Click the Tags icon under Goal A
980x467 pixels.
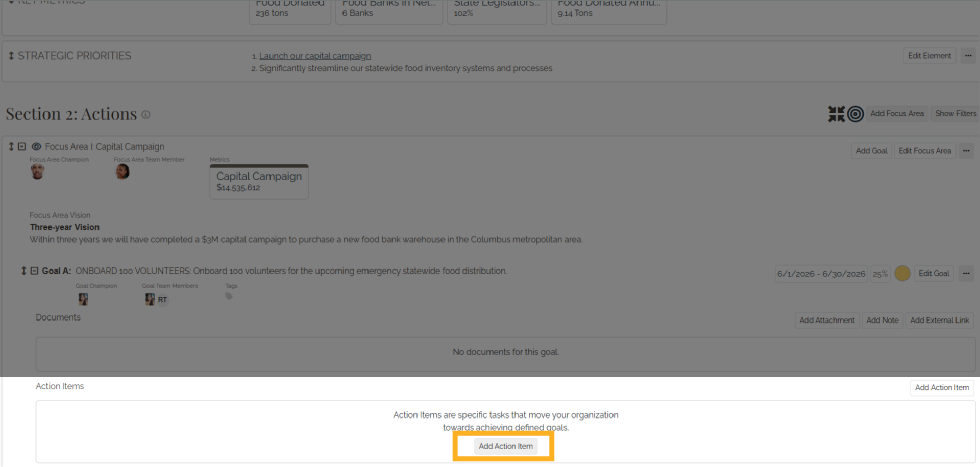[229, 297]
